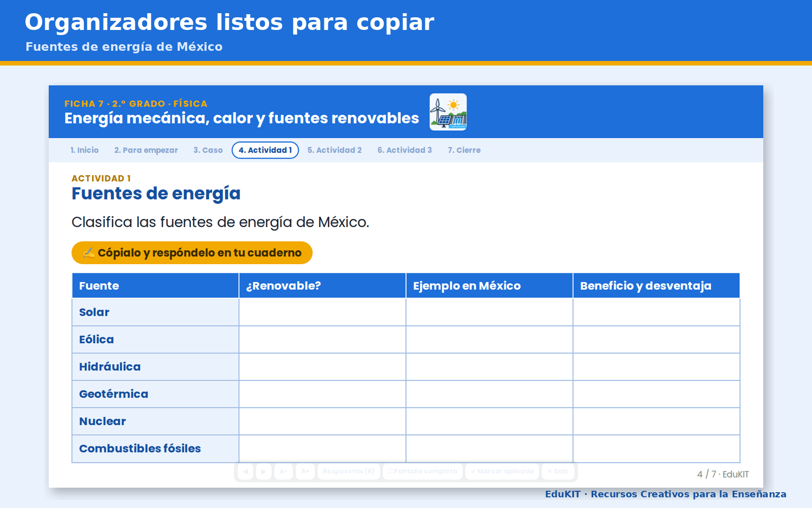
Task: Open 6. Actividad 3 tab
Action: pyautogui.click(x=404, y=150)
